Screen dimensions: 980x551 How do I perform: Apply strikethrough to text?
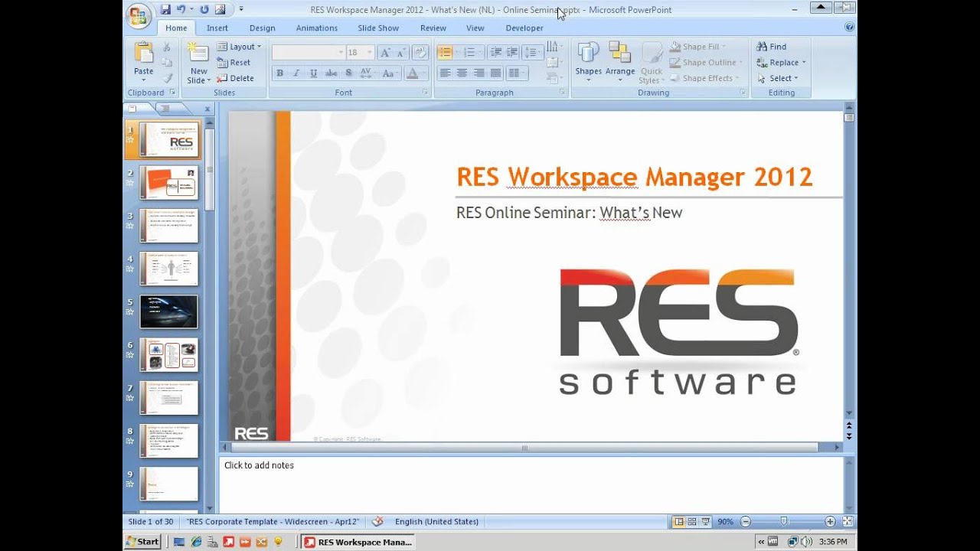[x=331, y=73]
